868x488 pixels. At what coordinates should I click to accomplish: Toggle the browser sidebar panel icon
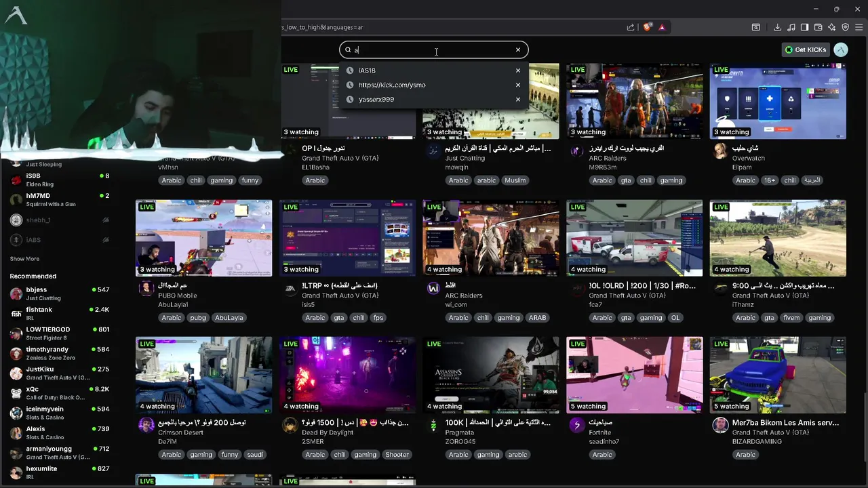(x=804, y=27)
